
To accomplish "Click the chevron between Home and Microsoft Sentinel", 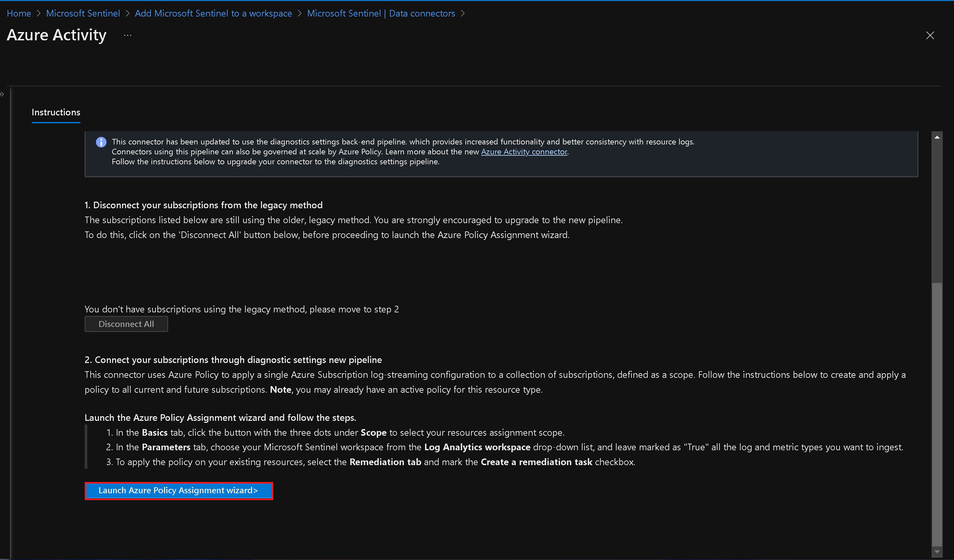I will coord(39,13).
